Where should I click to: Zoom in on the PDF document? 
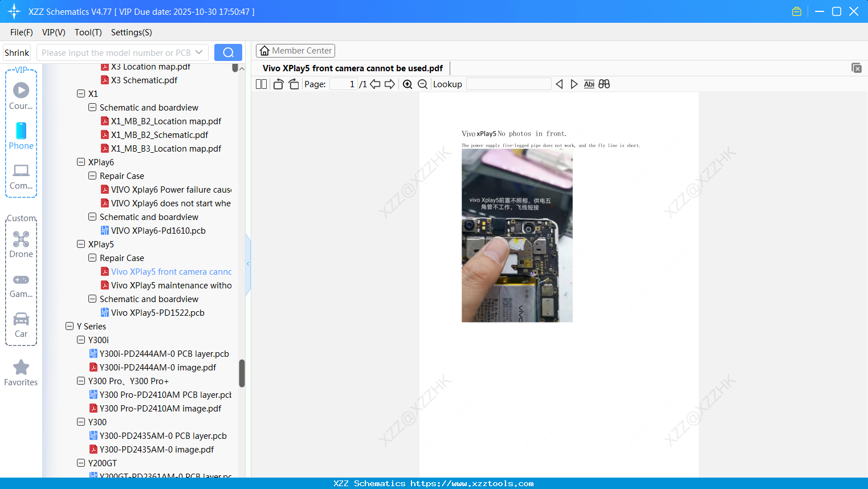(407, 84)
